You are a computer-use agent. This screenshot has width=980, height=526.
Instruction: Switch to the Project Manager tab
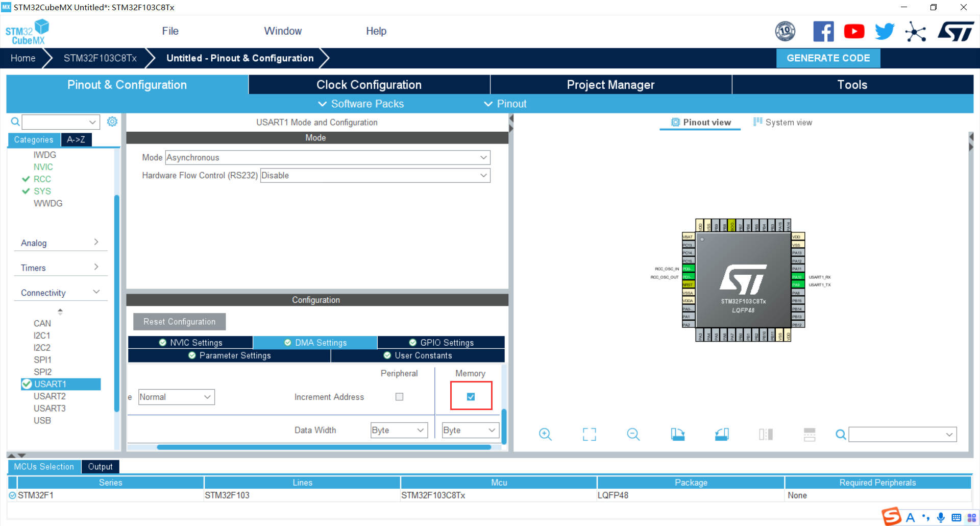coord(611,85)
